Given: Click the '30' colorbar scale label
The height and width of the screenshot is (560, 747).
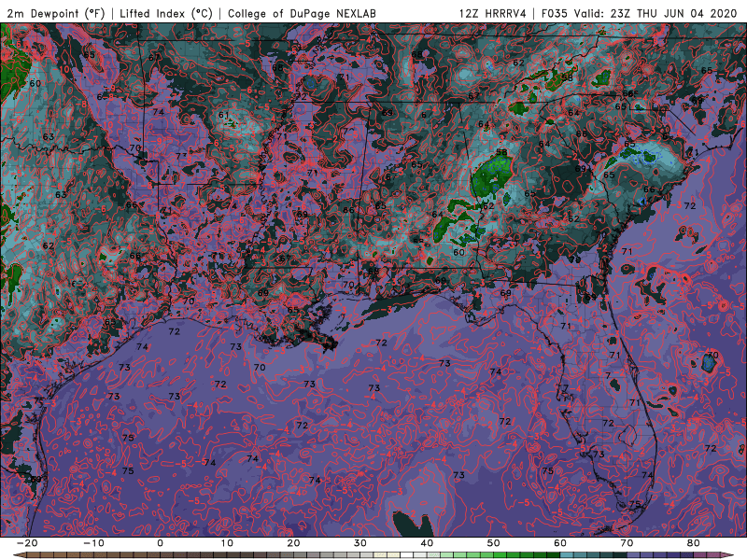Looking at the screenshot, I should (360, 543).
